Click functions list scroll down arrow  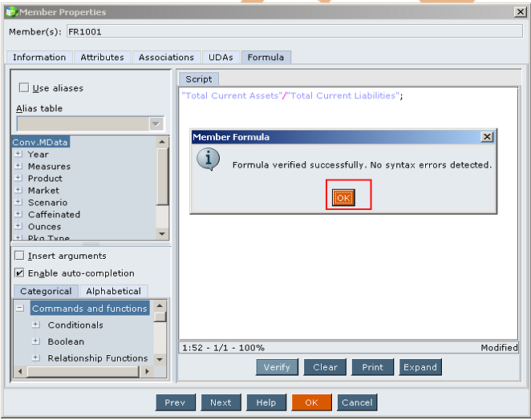click(x=160, y=359)
